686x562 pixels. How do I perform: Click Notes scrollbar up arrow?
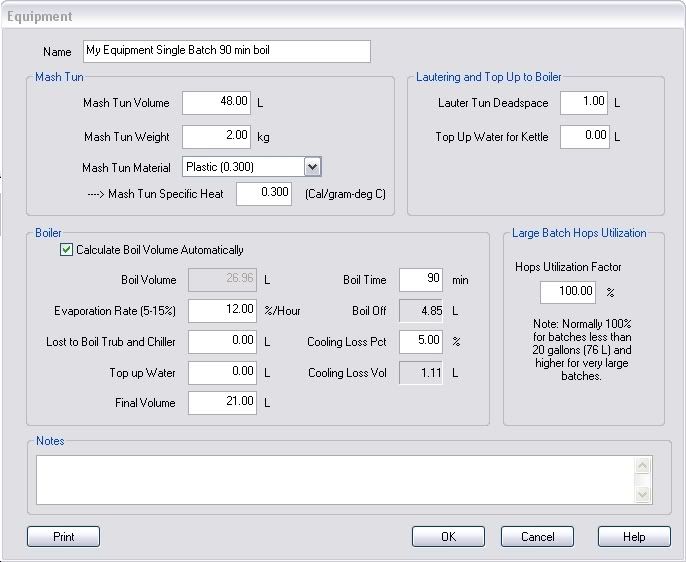tap(642, 465)
